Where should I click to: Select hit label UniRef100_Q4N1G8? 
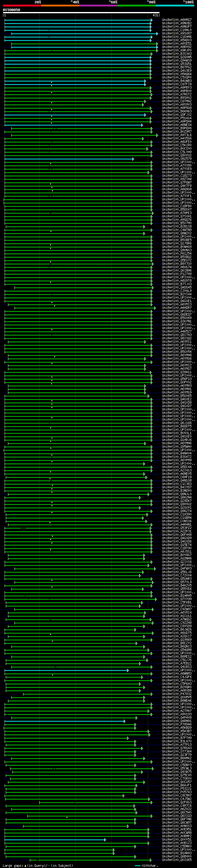[176, 481]
